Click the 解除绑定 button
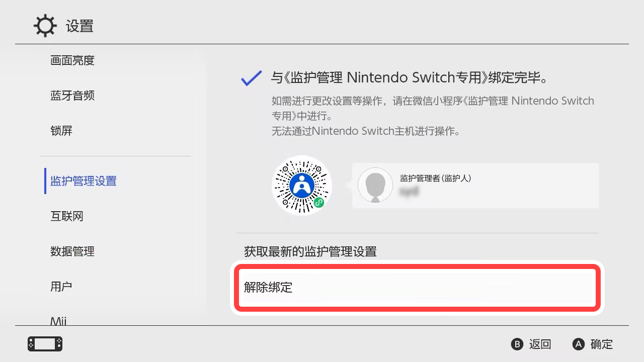The image size is (644, 362). 418,288
